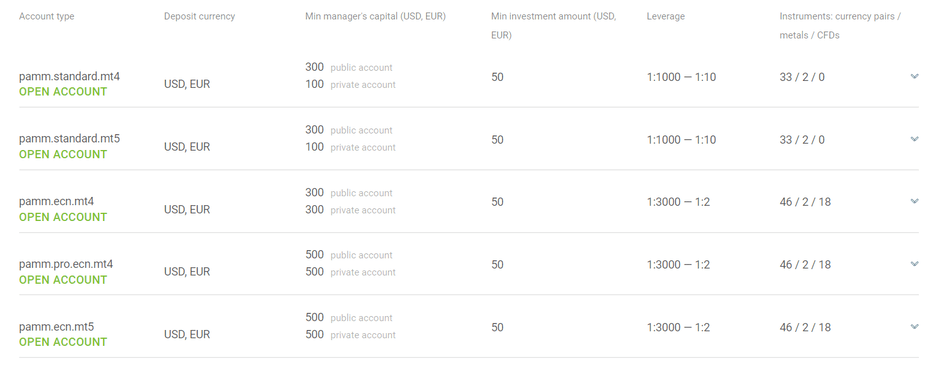
Task: Click the Account type column header
Action: (46, 16)
